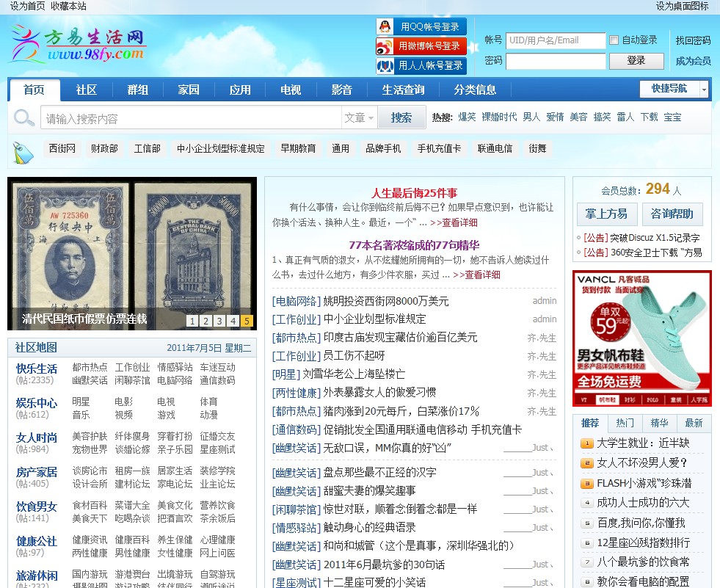Click the 帐号 username input field
The image size is (720, 588).
[x=556, y=40]
